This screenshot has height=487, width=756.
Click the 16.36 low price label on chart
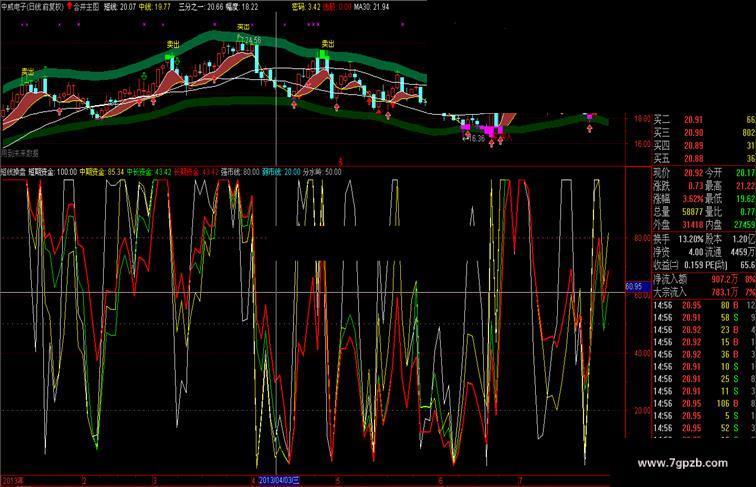[475, 139]
